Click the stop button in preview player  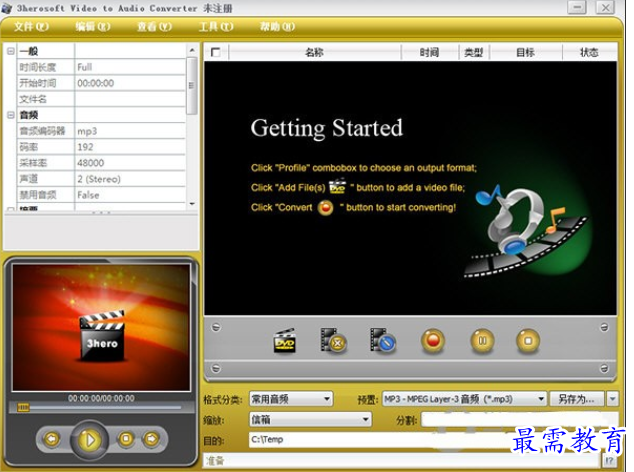click(126, 439)
